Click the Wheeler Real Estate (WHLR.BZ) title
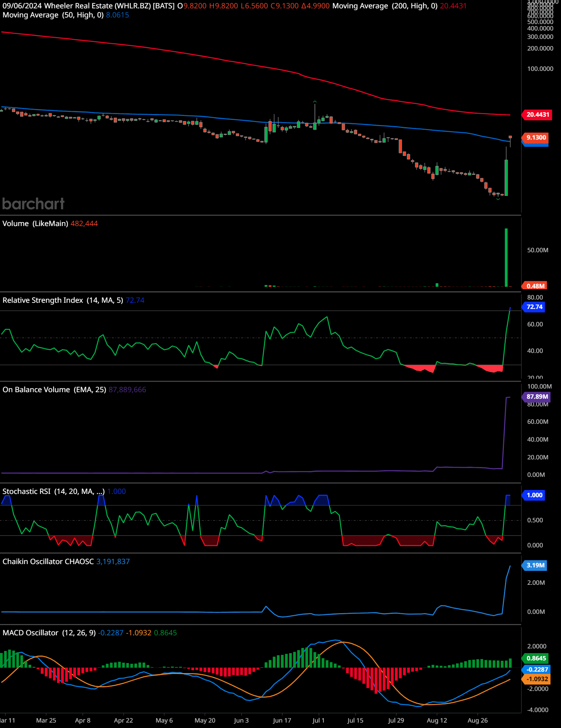The image size is (561, 728). [97, 6]
